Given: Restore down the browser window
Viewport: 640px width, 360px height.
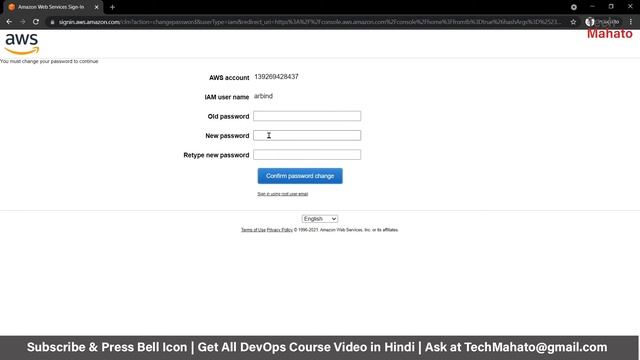Looking at the screenshot, I should point(611,7).
